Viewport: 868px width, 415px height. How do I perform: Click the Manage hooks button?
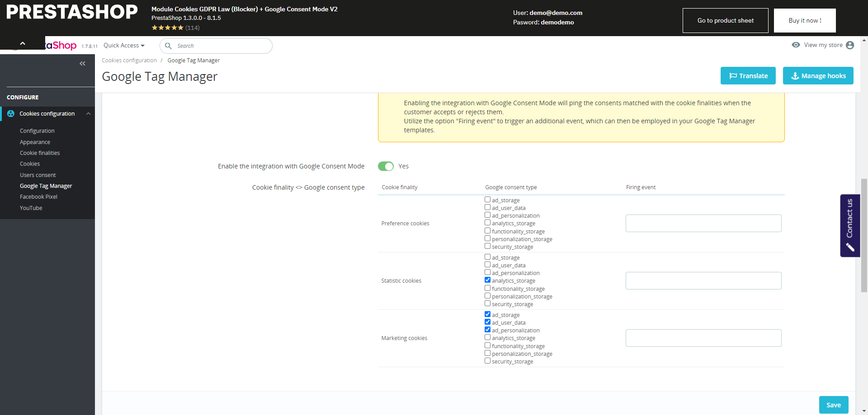[818, 76]
